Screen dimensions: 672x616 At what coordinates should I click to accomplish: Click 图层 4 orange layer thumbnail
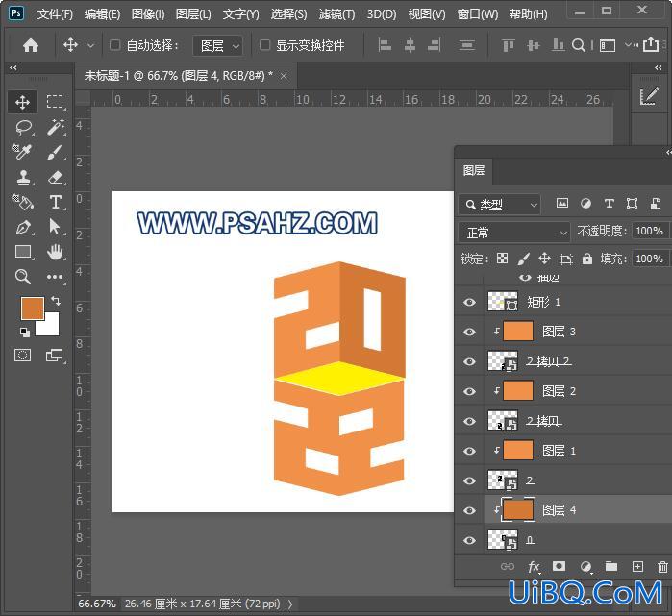(x=518, y=510)
